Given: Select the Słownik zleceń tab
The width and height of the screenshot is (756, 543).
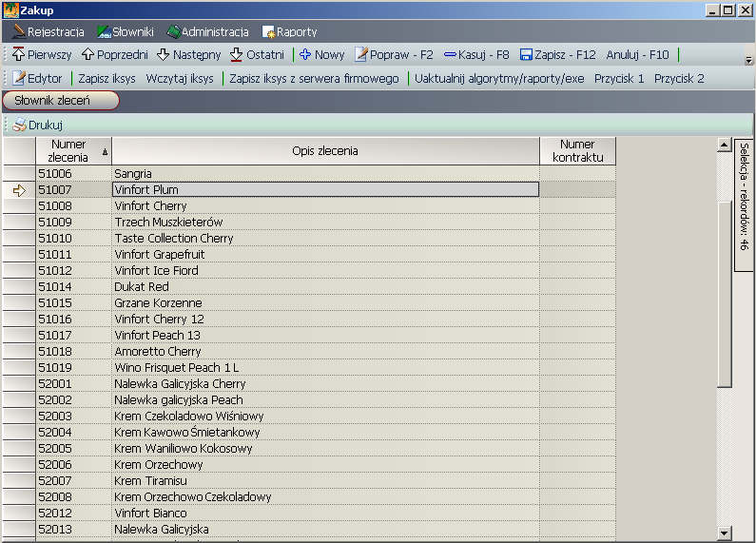Looking at the screenshot, I should [61, 100].
